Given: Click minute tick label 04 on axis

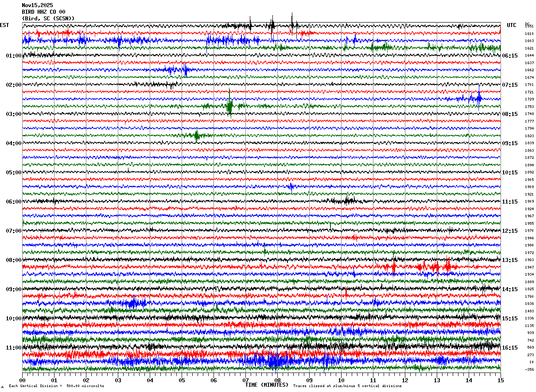Looking at the screenshot, I should coord(150,380).
